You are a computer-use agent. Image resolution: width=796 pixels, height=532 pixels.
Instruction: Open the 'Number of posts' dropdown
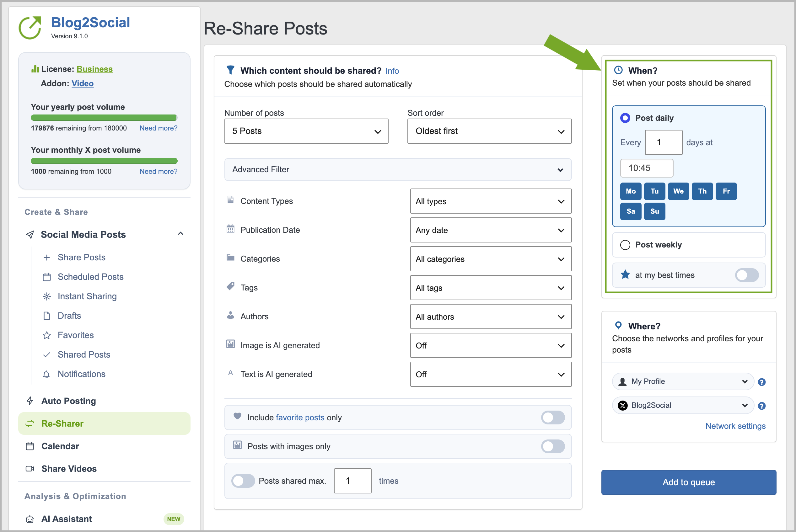coord(306,131)
